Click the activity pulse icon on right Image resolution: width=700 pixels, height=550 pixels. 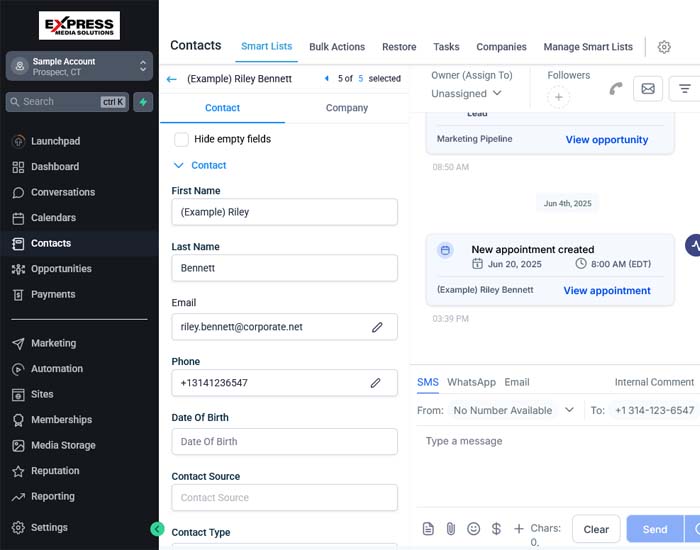[693, 245]
